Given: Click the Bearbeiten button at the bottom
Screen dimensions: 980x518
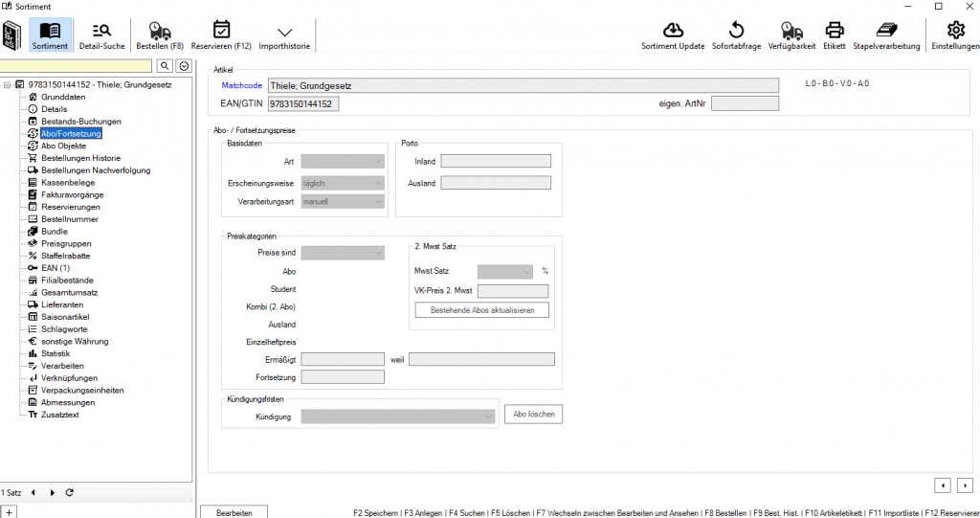Looking at the screenshot, I should click(x=234, y=513).
